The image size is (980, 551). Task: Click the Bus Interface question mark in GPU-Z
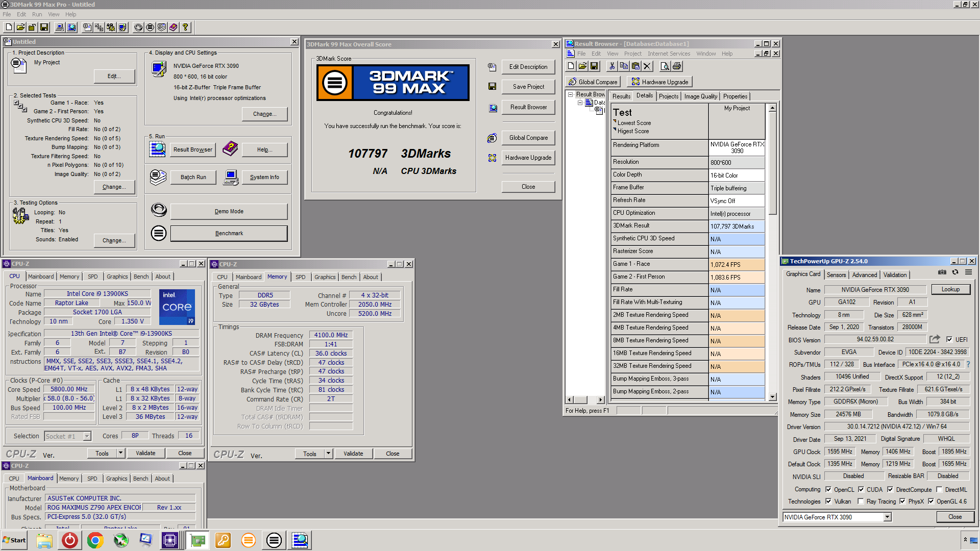point(968,364)
